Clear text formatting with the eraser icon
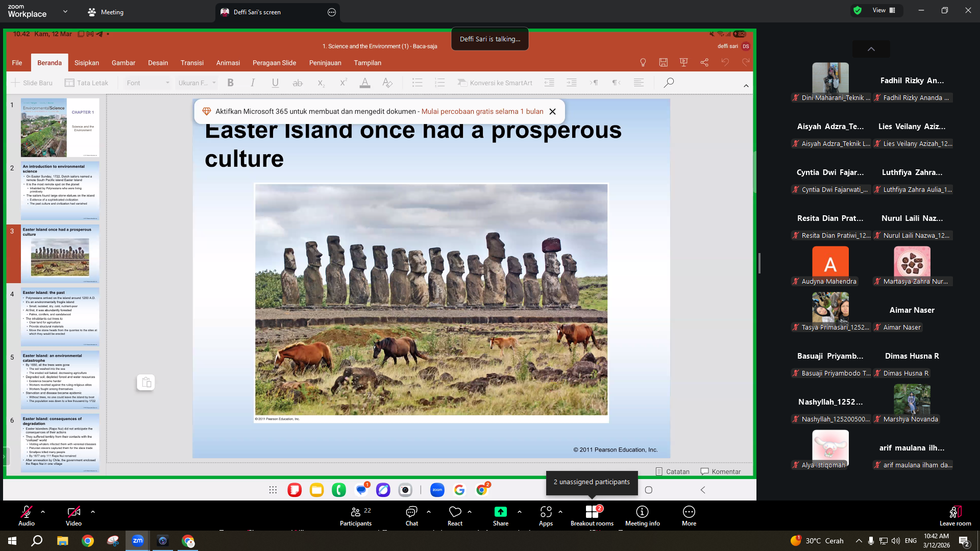Viewport: 980px width, 551px height. tap(387, 83)
